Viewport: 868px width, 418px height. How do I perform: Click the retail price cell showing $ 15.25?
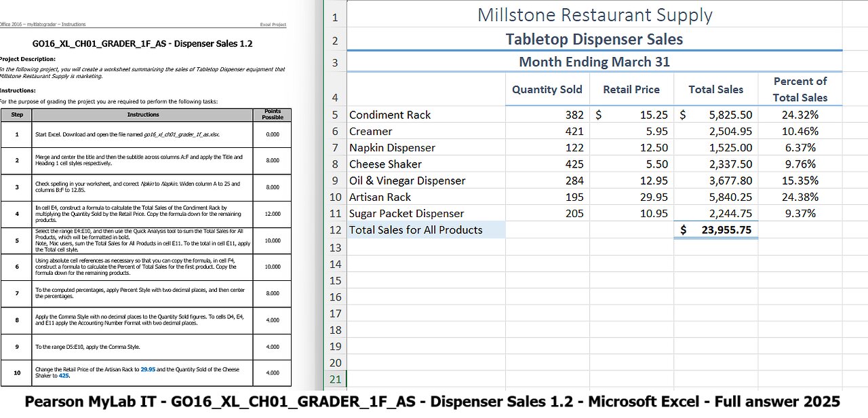point(631,115)
